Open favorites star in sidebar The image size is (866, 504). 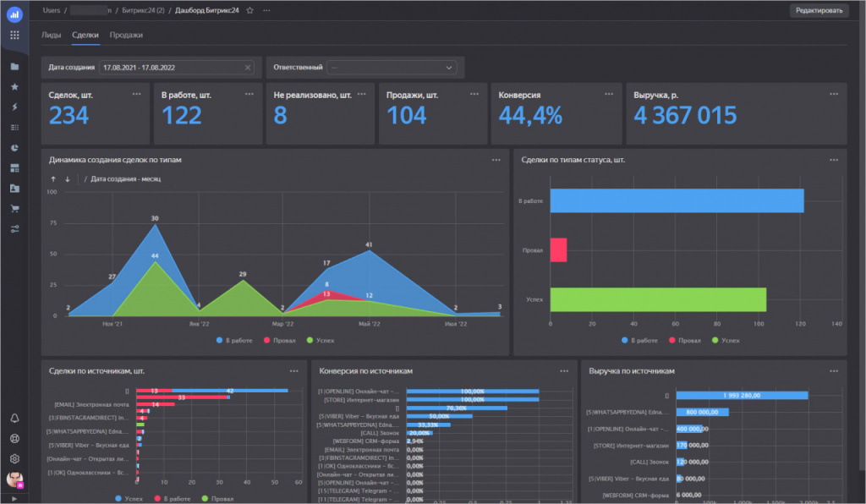(15, 86)
